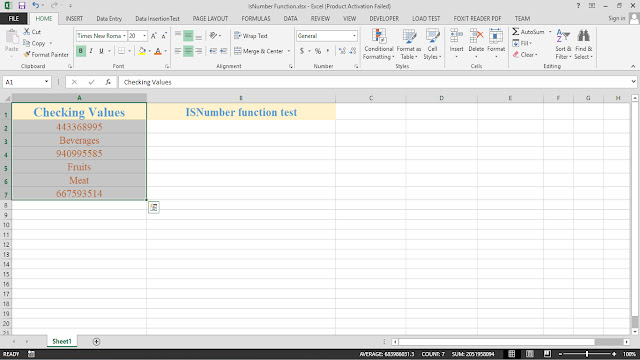Click the Comma Style icon
This screenshot has height=360, width=640.
point(328,51)
